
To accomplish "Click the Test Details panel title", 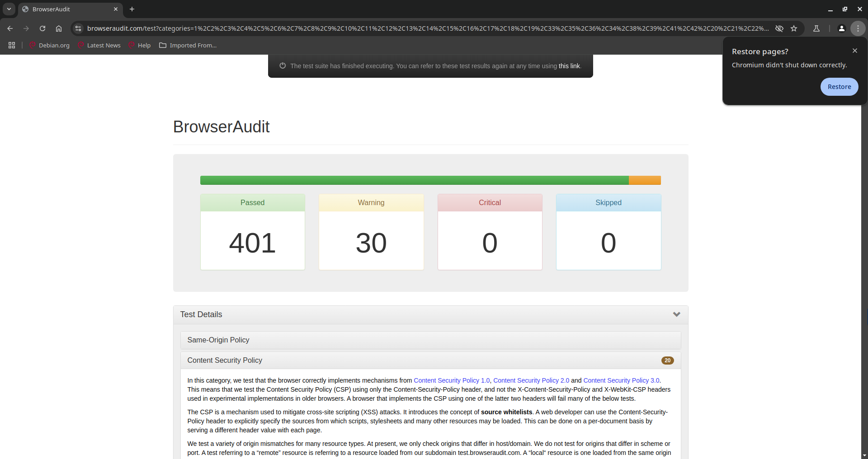I will 201,314.
